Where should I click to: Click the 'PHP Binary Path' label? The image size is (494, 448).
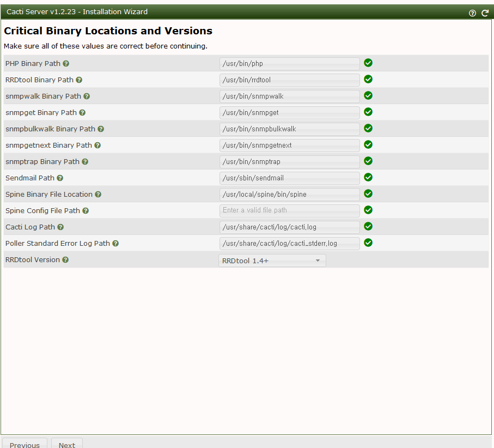click(33, 64)
